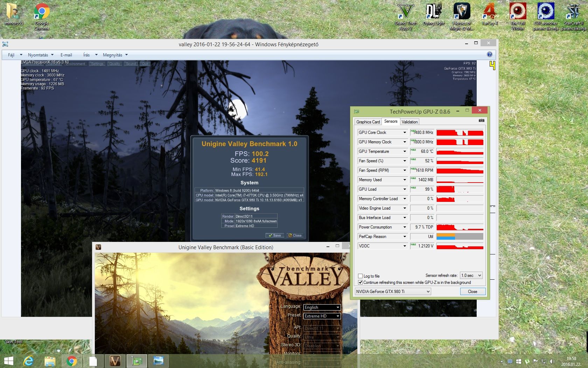Open Nyomtatás menu in Photo Viewer
The width and height of the screenshot is (588, 368).
[41, 55]
